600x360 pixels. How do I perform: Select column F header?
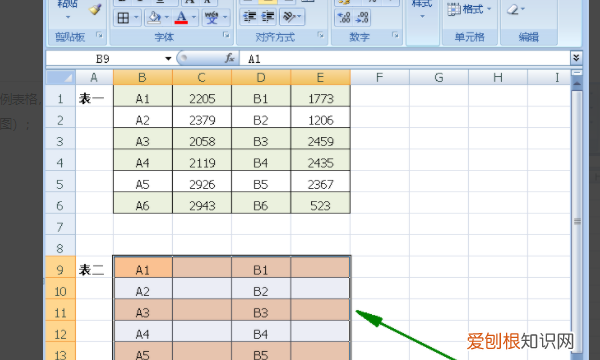tap(380, 78)
